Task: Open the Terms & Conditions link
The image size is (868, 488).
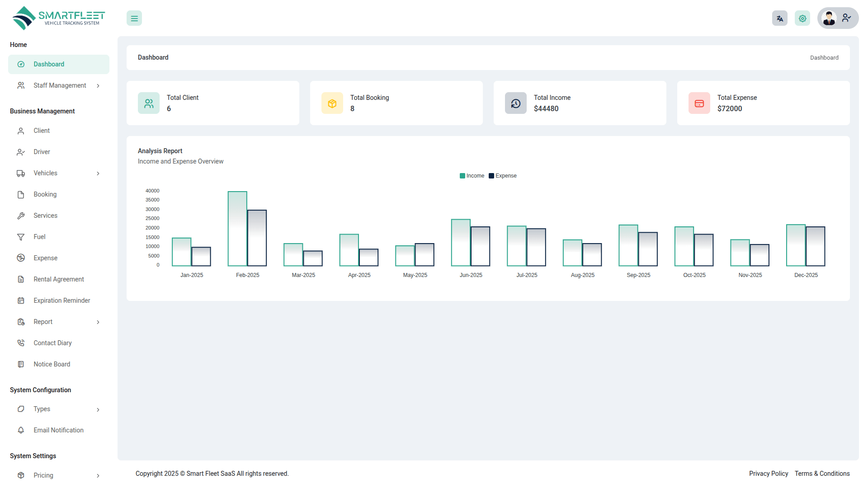Action: tap(822, 474)
